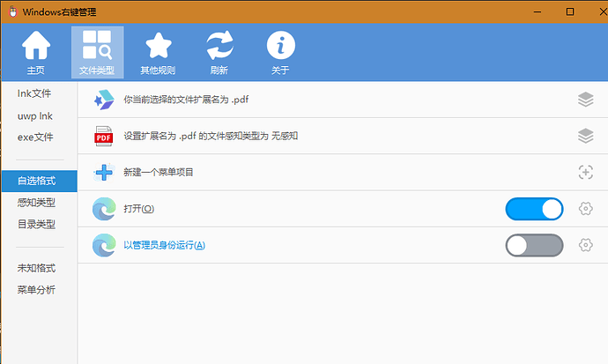Open 其他规则 star icon in toolbar
This screenshot has height=364, width=608.
click(158, 52)
